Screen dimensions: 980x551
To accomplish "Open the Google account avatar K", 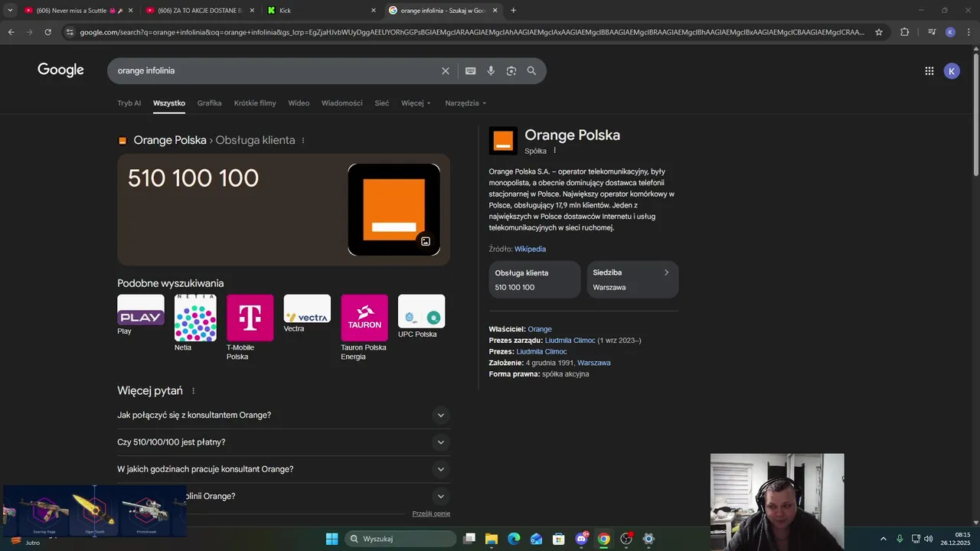I will pyautogui.click(x=952, y=71).
